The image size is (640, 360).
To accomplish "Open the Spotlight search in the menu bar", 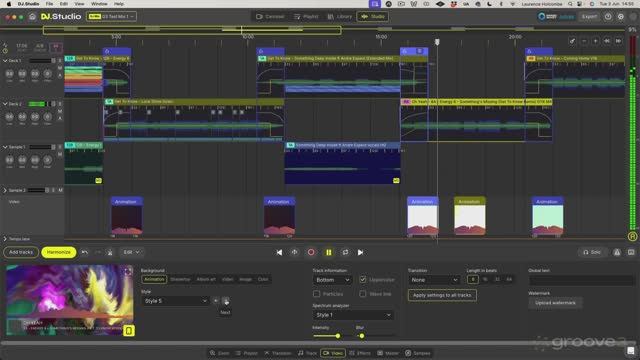I will click(570, 4).
